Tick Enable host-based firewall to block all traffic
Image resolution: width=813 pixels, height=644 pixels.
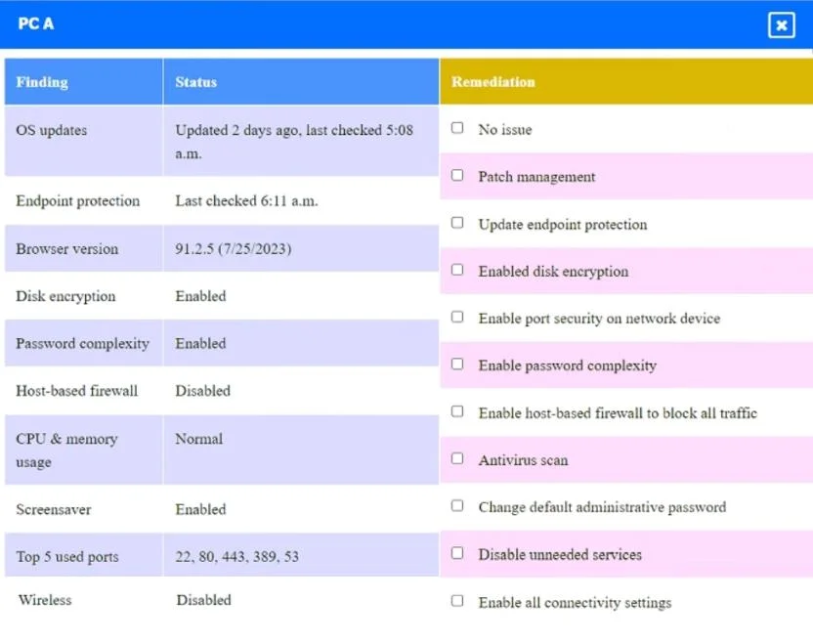coord(456,411)
